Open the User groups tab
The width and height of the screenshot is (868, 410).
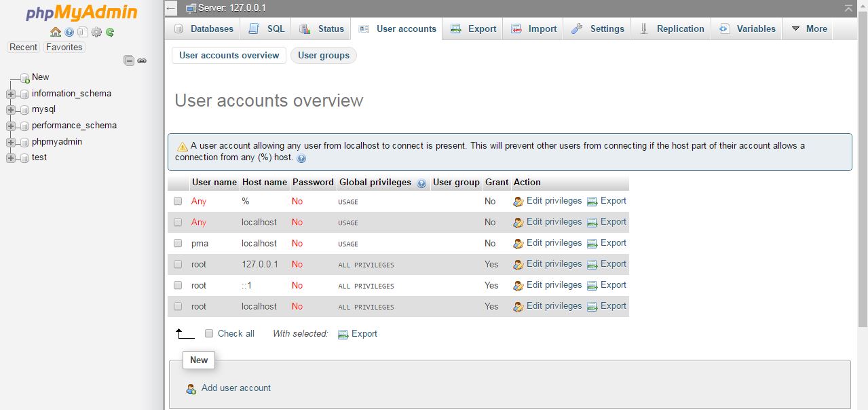[324, 55]
